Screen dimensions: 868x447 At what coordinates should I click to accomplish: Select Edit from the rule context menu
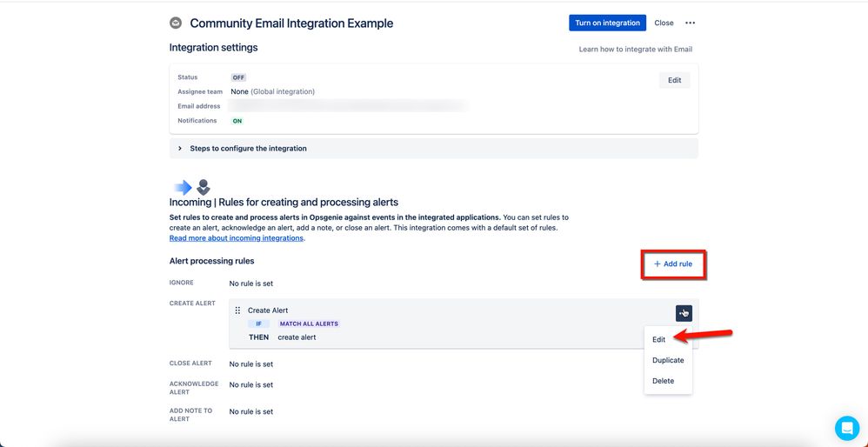coord(658,340)
